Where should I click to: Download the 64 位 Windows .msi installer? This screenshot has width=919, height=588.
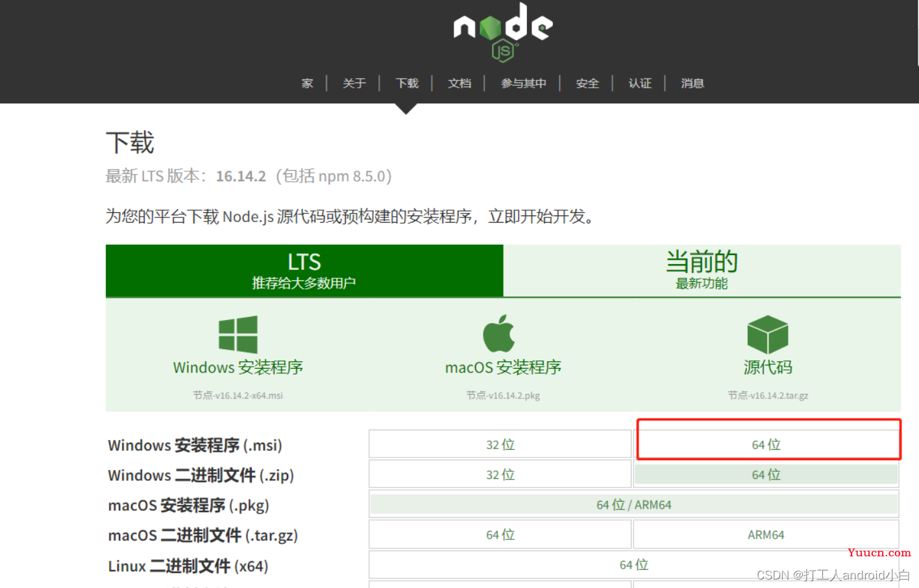tap(766, 445)
